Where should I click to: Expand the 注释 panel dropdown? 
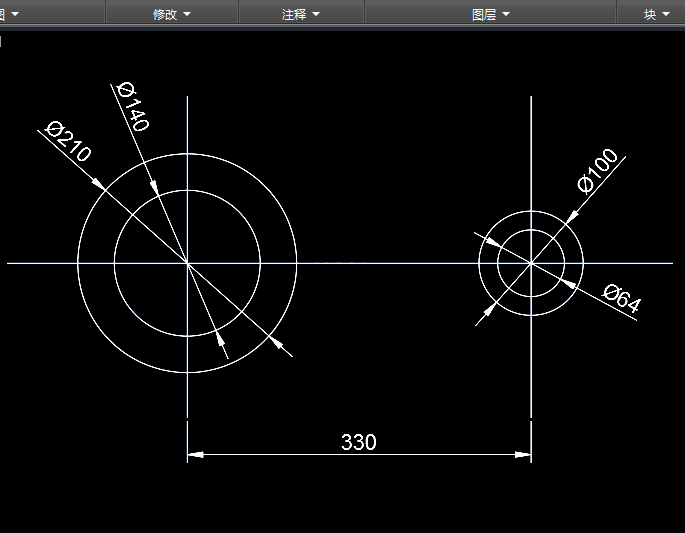[316, 14]
